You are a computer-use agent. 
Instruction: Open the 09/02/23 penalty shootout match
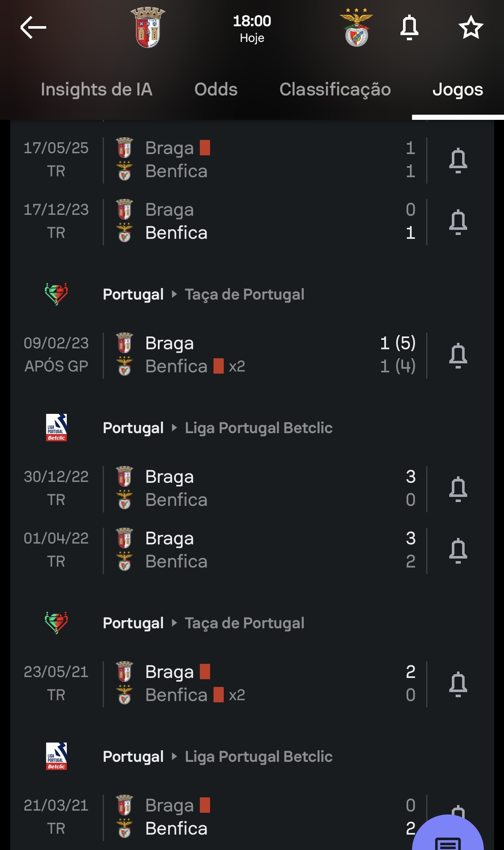257,355
